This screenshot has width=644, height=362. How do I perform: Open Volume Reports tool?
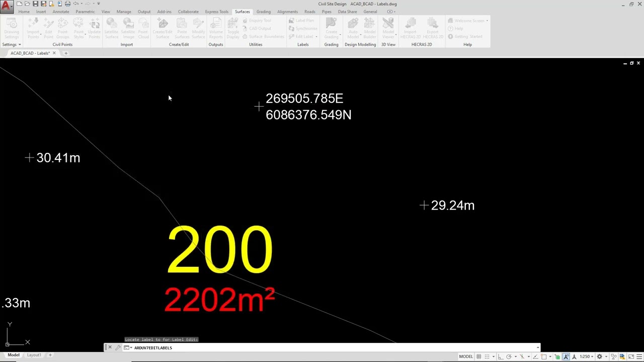(216, 28)
